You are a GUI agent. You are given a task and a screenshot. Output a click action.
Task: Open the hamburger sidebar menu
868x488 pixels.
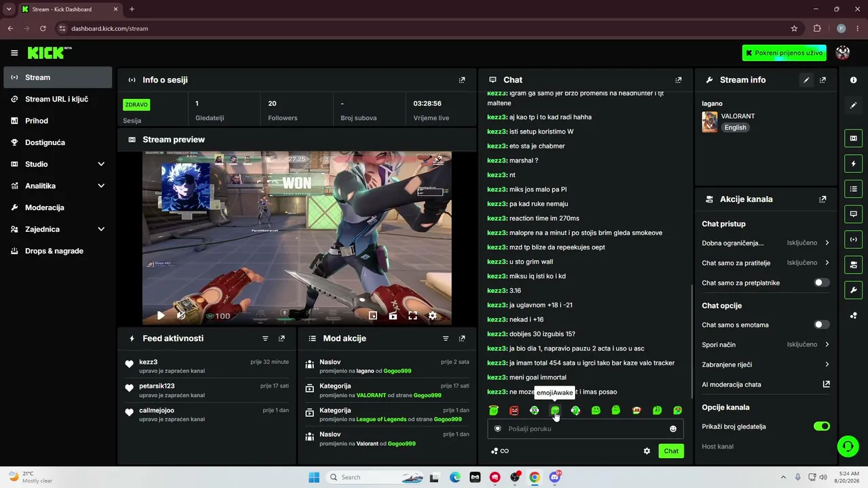click(14, 53)
